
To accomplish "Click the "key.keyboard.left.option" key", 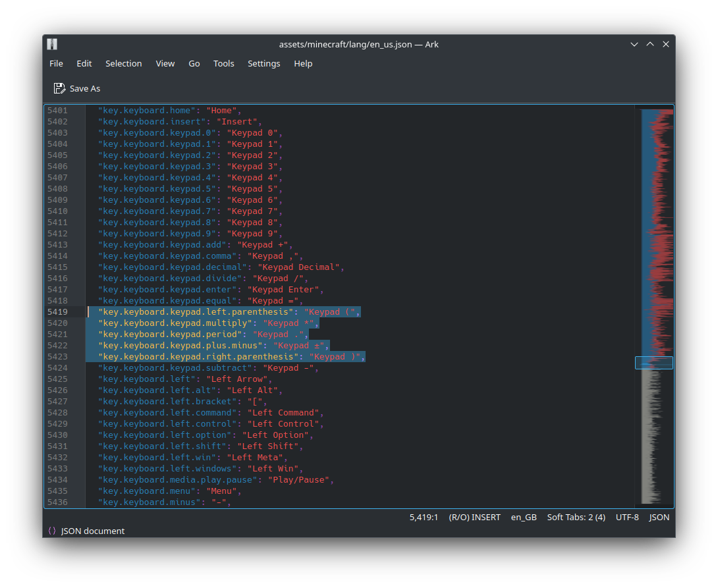I will (165, 435).
